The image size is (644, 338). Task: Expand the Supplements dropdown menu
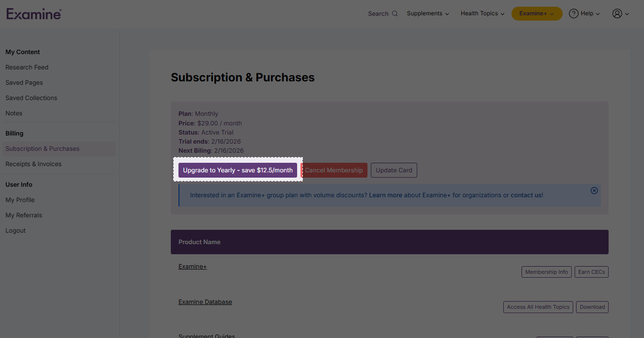point(428,13)
